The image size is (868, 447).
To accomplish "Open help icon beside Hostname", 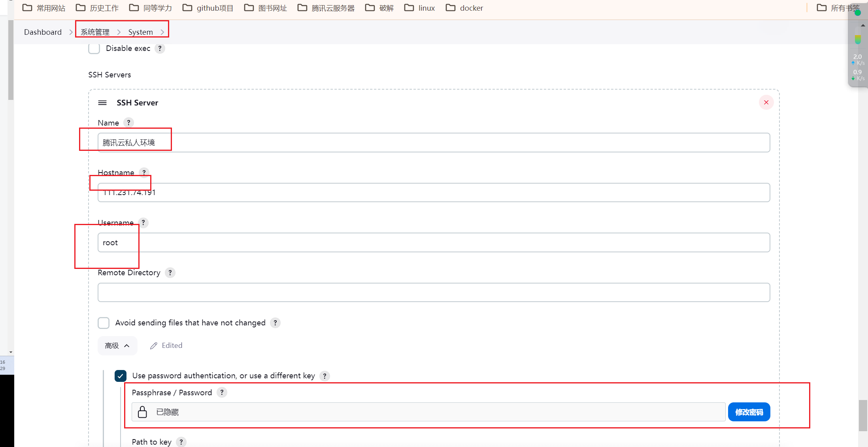I will coord(144,173).
